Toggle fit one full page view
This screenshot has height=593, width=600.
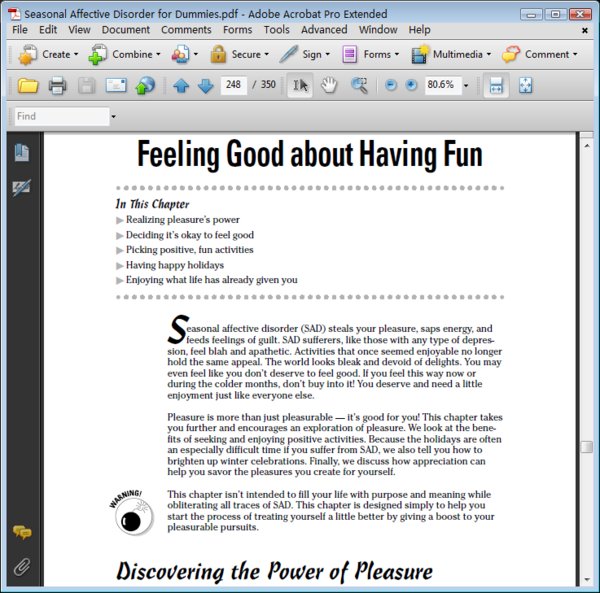[x=526, y=85]
